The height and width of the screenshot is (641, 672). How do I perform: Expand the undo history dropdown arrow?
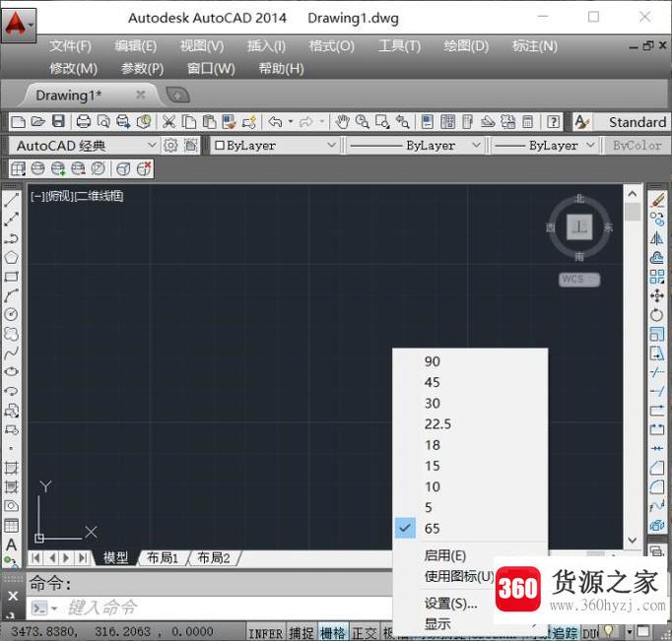(291, 122)
